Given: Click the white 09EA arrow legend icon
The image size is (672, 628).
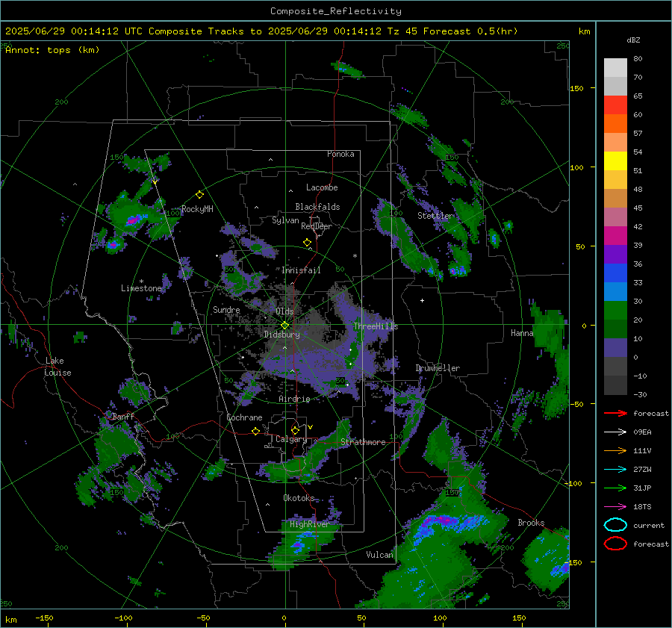Looking at the screenshot, I should [x=615, y=432].
